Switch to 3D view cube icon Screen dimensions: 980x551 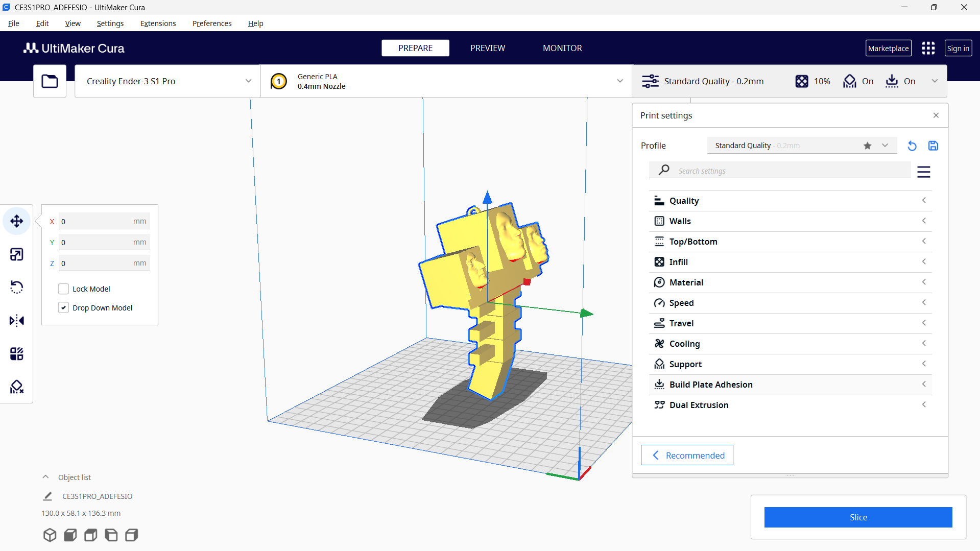(50, 535)
